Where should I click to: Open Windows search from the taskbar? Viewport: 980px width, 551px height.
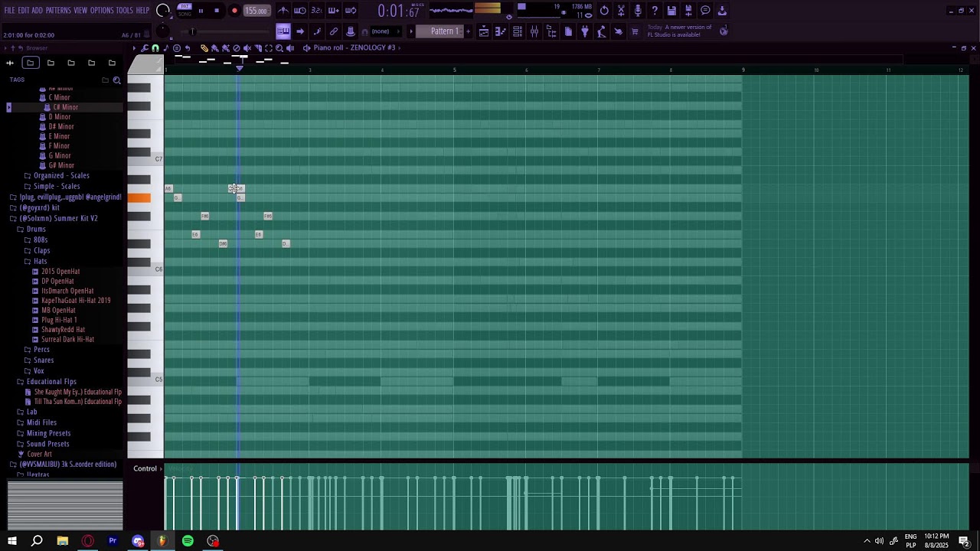[x=37, y=541]
